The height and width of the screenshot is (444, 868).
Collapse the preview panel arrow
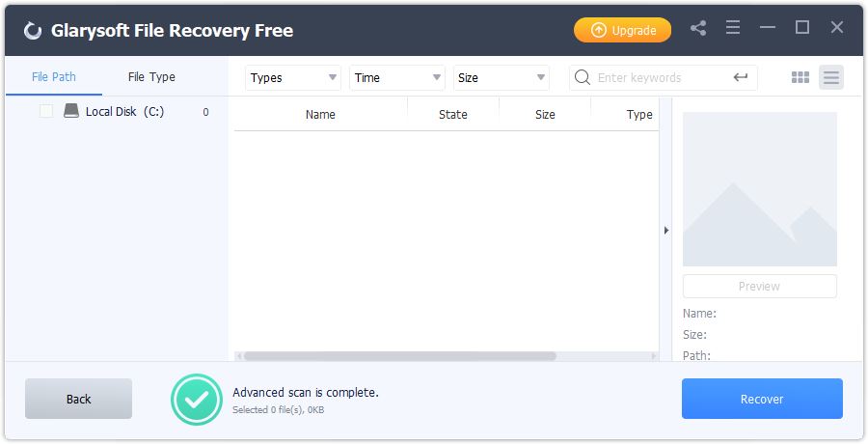tap(665, 230)
